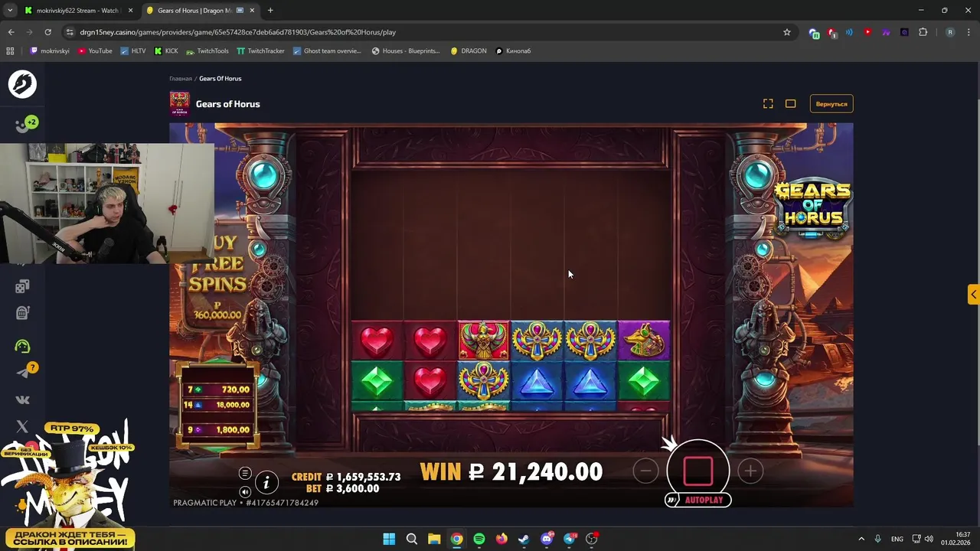
Task: Click the Dragon Money site logo
Action: 22,83
